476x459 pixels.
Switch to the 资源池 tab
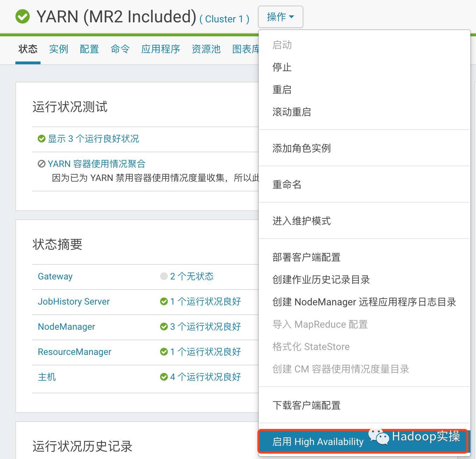click(206, 49)
